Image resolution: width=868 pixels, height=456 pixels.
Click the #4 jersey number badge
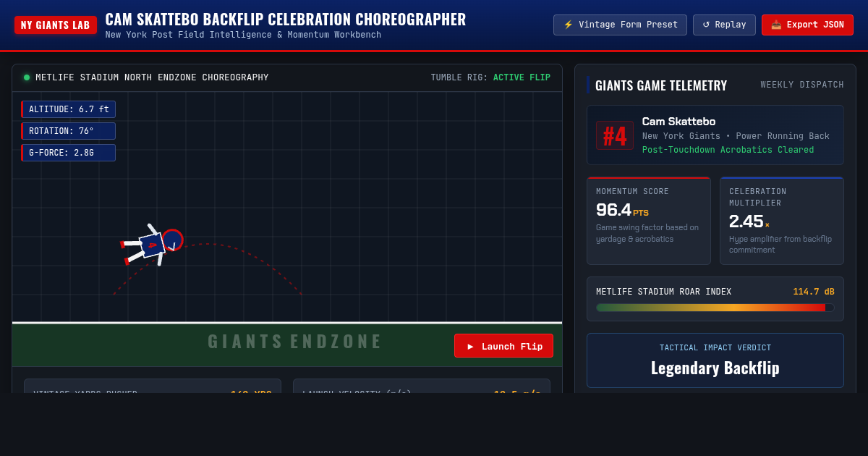point(615,135)
